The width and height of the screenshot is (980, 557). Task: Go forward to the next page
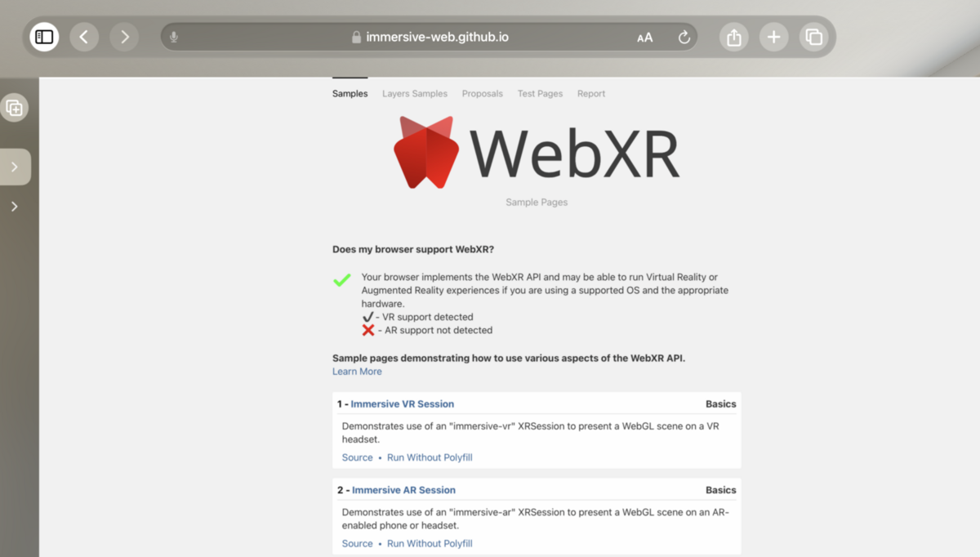124,37
